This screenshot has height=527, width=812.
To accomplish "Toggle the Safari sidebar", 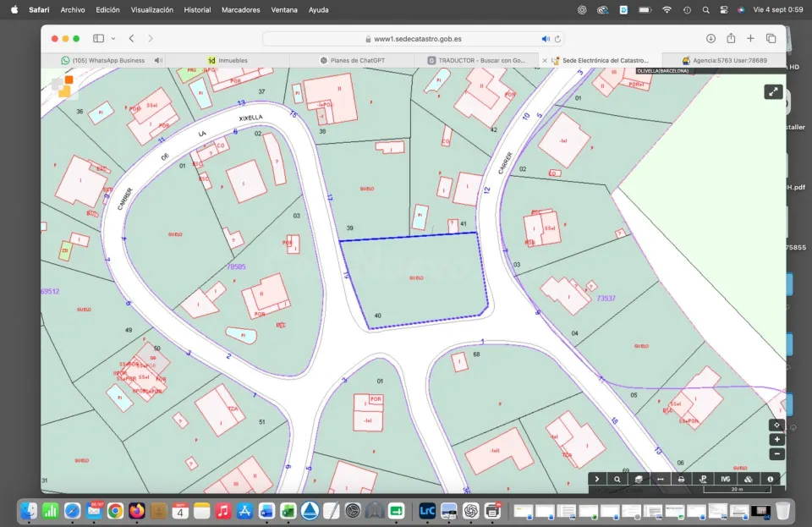I will coord(98,38).
